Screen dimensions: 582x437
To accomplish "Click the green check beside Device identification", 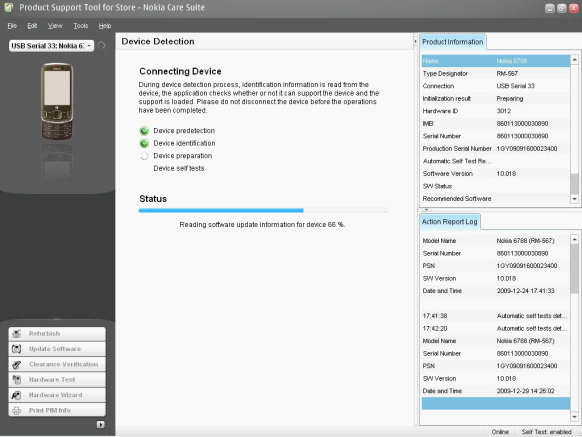I will [x=144, y=143].
